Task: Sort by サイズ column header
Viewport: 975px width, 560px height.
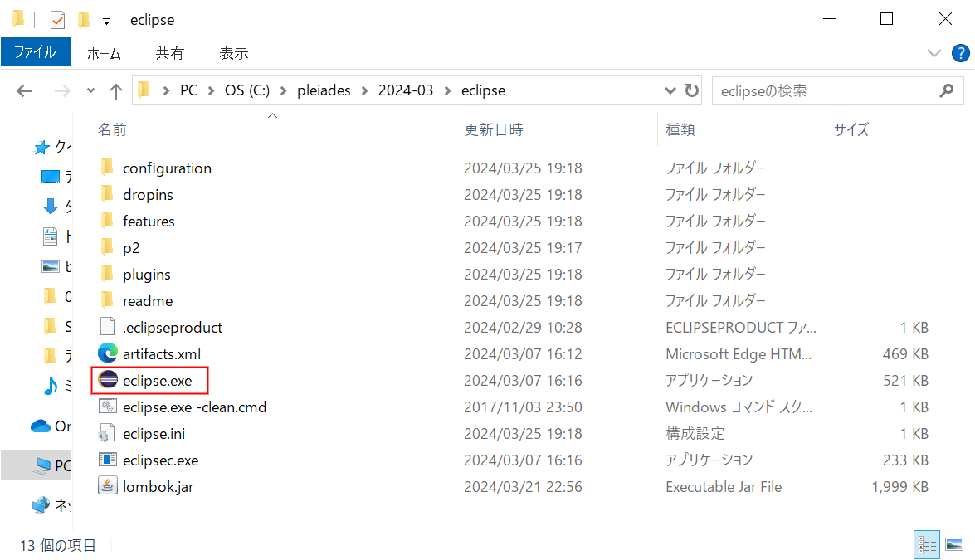Action: (851, 129)
